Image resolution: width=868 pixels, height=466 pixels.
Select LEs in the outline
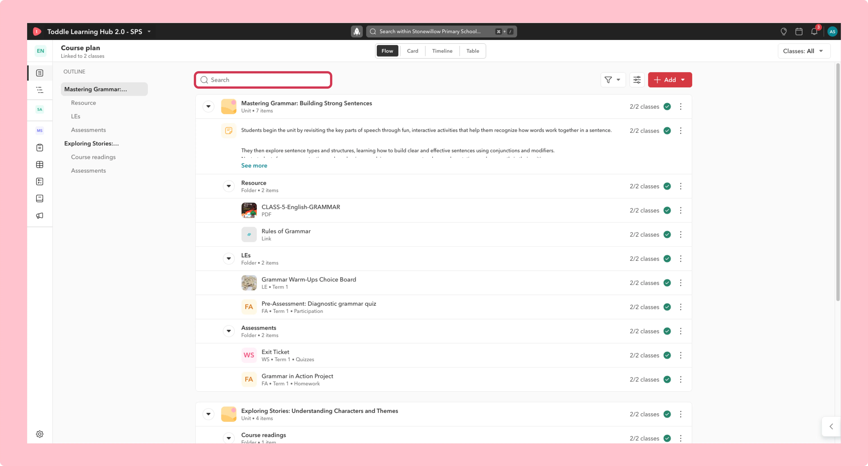pyautogui.click(x=75, y=116)
